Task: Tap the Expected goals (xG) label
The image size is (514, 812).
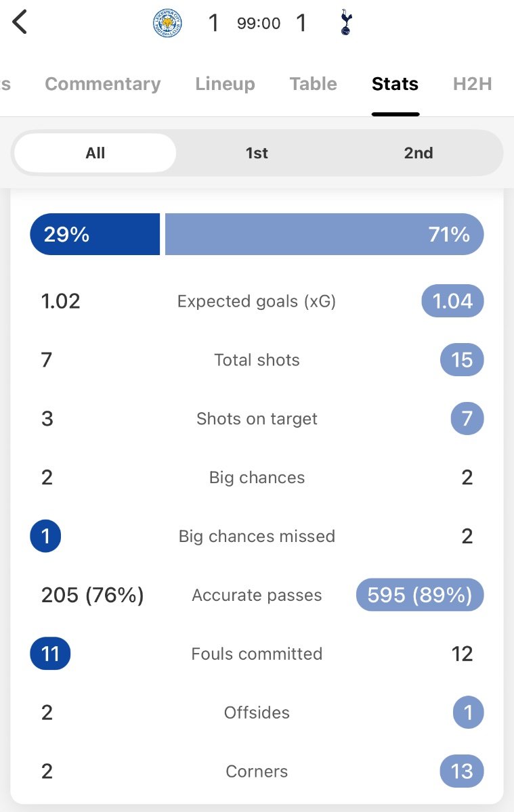Action: [x=257, y=301]
